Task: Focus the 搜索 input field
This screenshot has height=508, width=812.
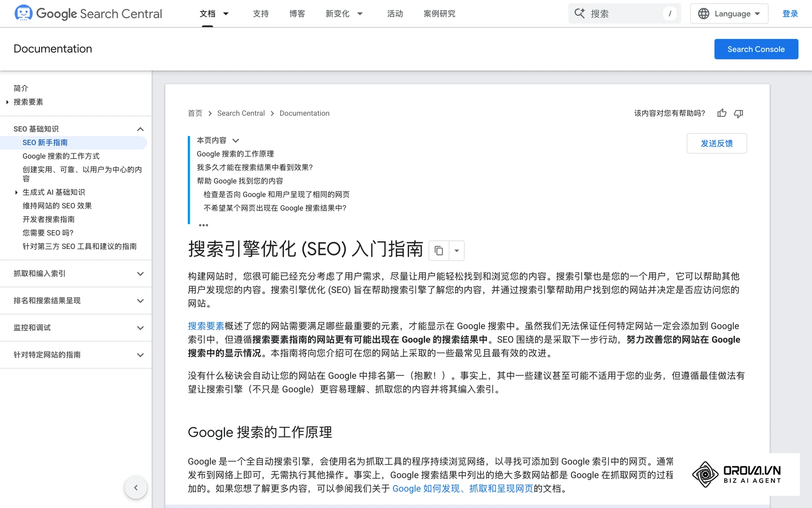Action: tap(625, 14)
